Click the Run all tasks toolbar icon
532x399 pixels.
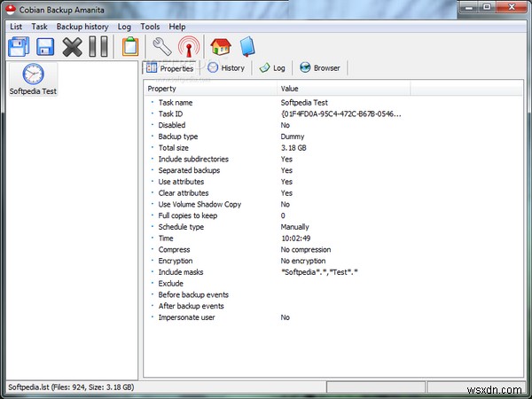click(x=19, y=46)
